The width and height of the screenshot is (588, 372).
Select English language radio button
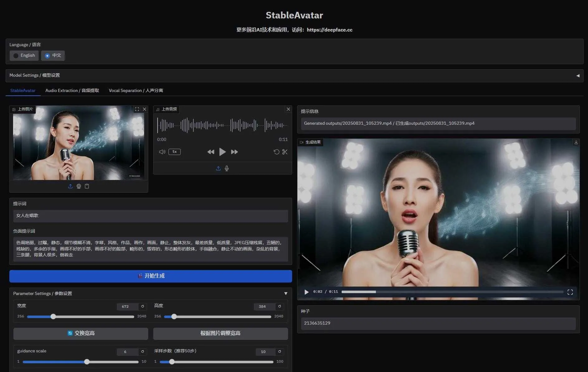(x=16, y=56)
